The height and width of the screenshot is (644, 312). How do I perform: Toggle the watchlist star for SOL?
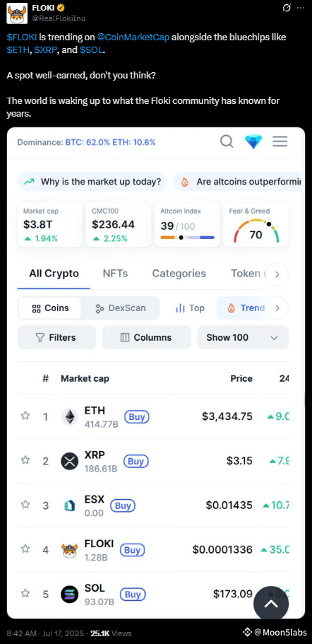[25, 593]
